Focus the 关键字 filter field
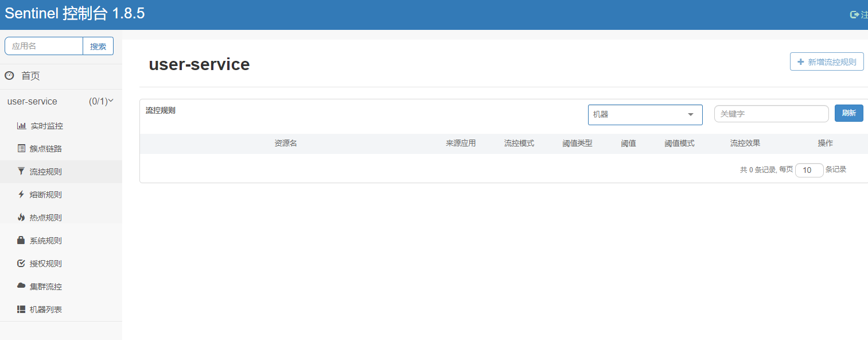868x340 pixels. pyautogui.click(x=772, y=114)
